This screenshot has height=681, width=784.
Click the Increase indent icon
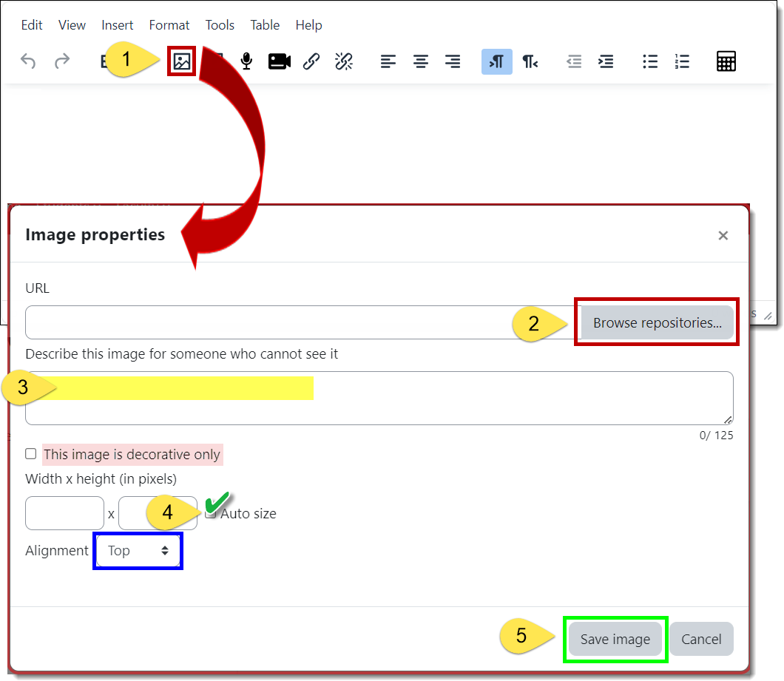[606, 61]
